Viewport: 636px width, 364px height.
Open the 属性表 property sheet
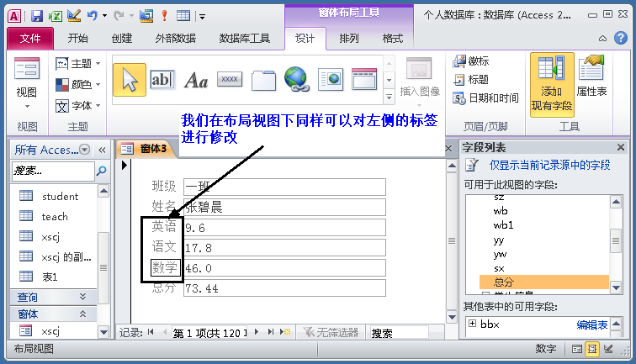(x=591, y=77)
